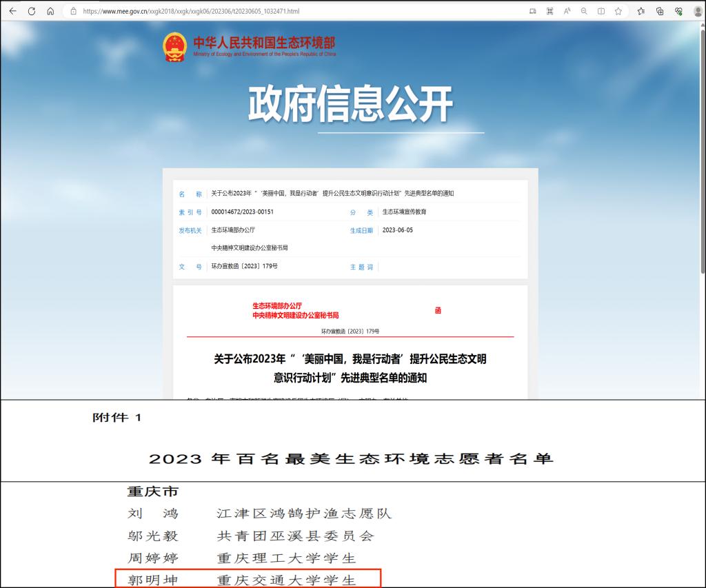The image size is (706, 588).
Task: Open the browser profile avatar
Action: coord(698,11)
